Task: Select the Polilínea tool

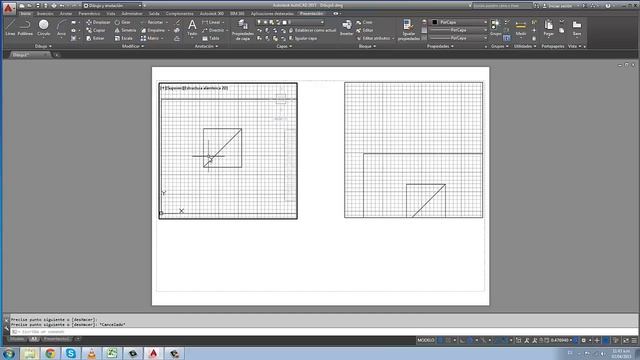Action: (25, 27)
